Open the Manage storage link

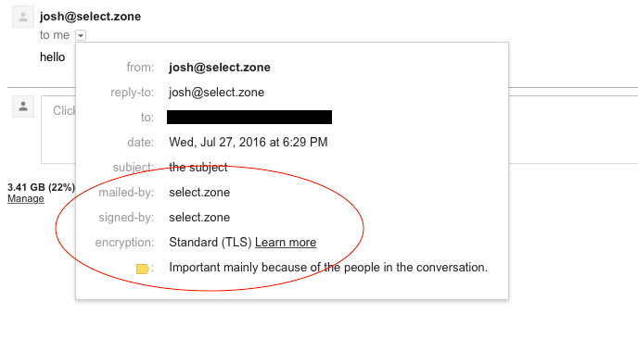[x=26, y=198]
